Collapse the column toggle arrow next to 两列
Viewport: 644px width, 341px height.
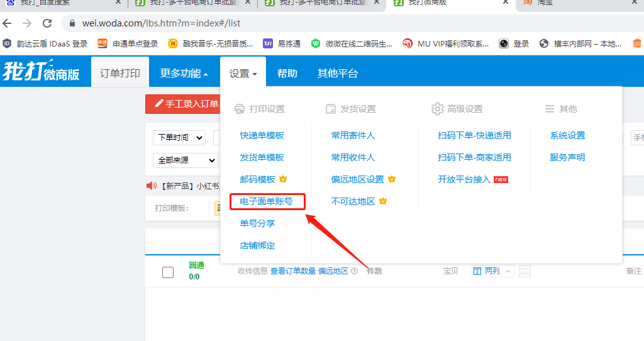508,271
